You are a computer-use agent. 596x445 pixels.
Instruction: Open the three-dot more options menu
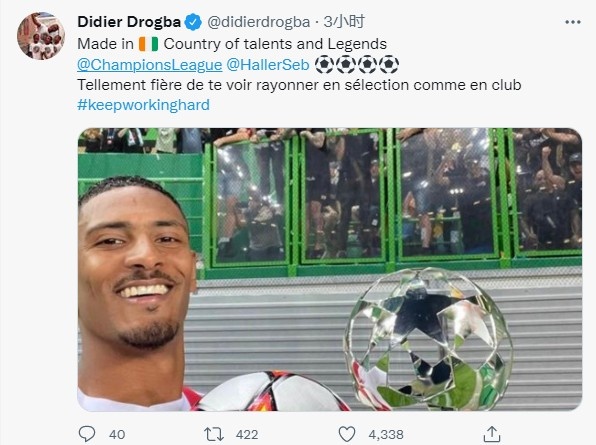[573, 22]
